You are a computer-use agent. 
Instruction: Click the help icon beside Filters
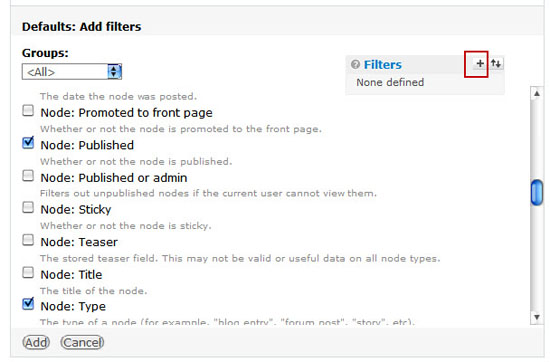tap(355, 64)
